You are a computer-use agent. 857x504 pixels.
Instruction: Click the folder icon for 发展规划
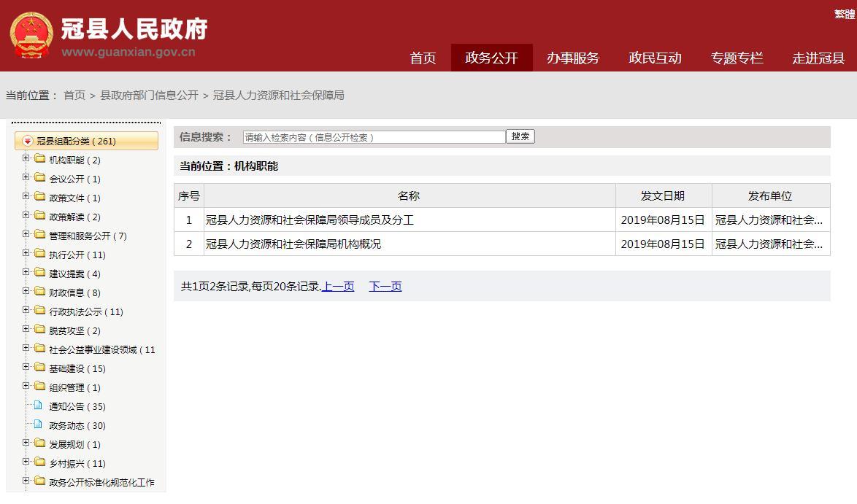(40, 443)
